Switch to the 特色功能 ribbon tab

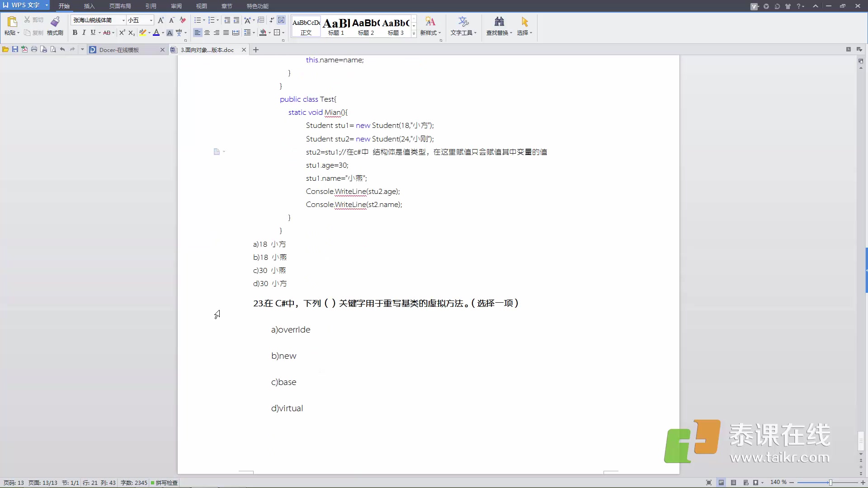click(x=257, y=6)
